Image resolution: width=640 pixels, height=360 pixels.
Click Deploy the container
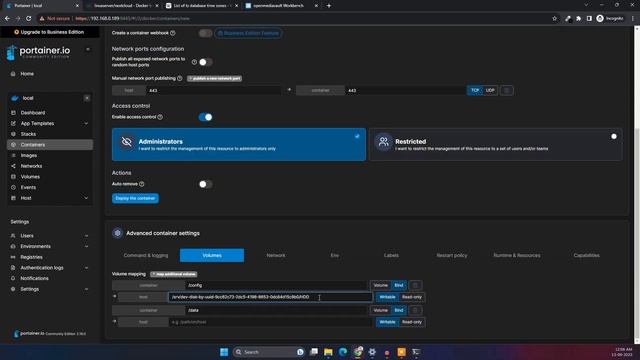tap(135, 198)
